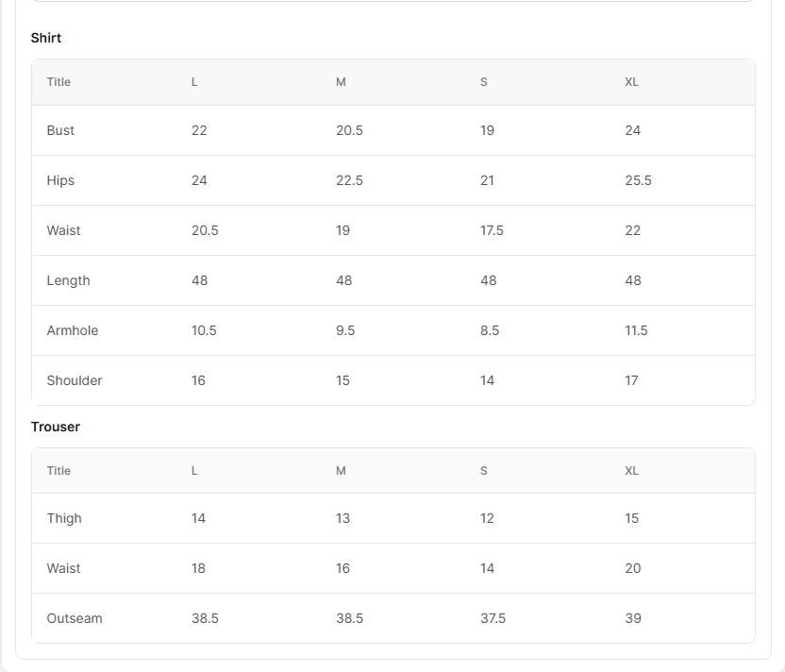Screen dimensions: 785x672
Task: Click the Shoulder row label
Action: coord(75,380)
